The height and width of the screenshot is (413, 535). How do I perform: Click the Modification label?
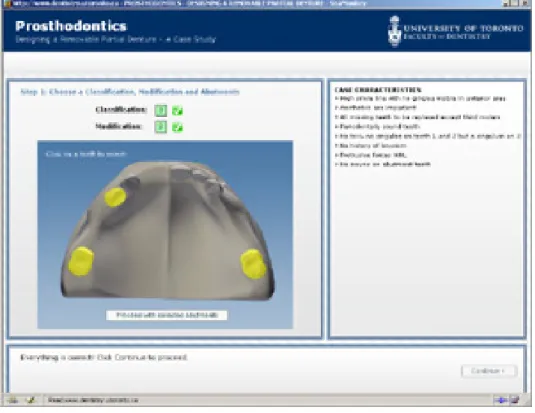[118, 127]
